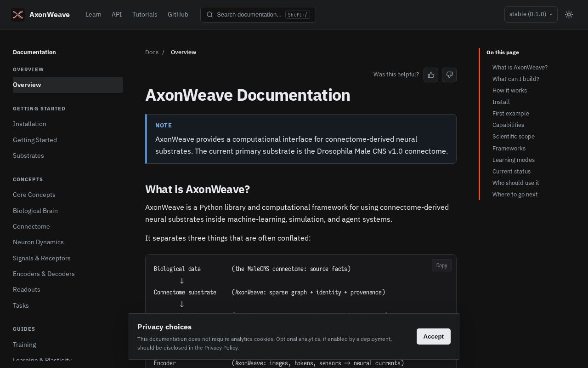
Task: Toggle the light/dark theme sun icon
Action: tap(569, 14)
